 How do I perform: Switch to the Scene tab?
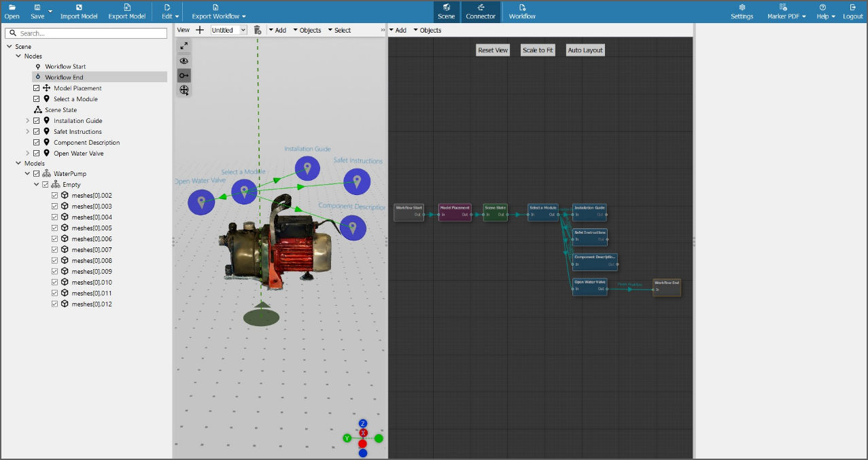point(447,12)
